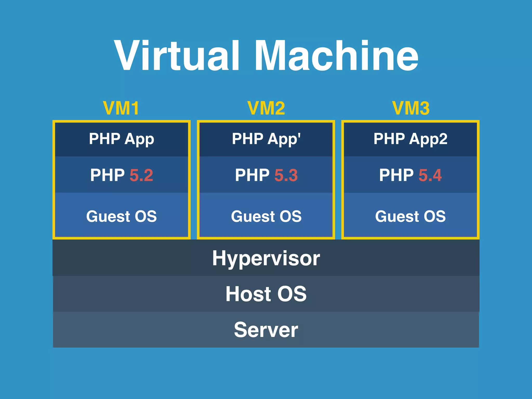Image resolution: width=532 pixels, height=399 pixels.
Task: Select the PHP 5.2 layer
Action: click(122, 175)
